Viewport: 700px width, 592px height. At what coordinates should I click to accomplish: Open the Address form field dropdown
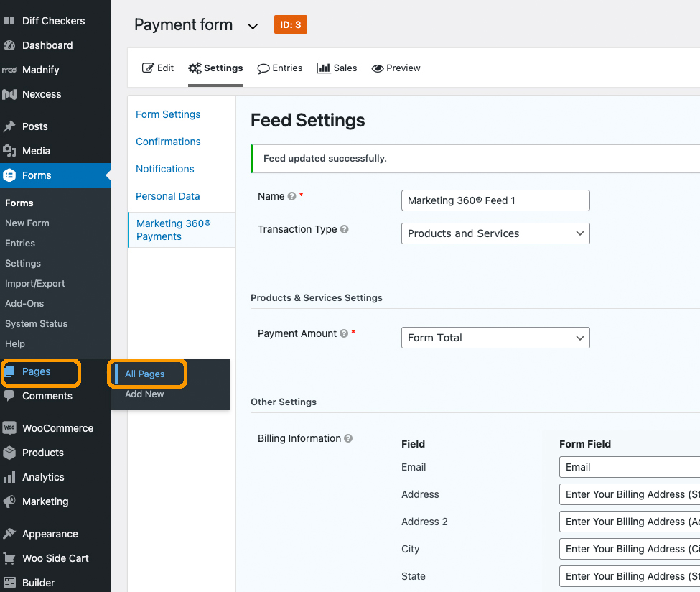[630, 494]
